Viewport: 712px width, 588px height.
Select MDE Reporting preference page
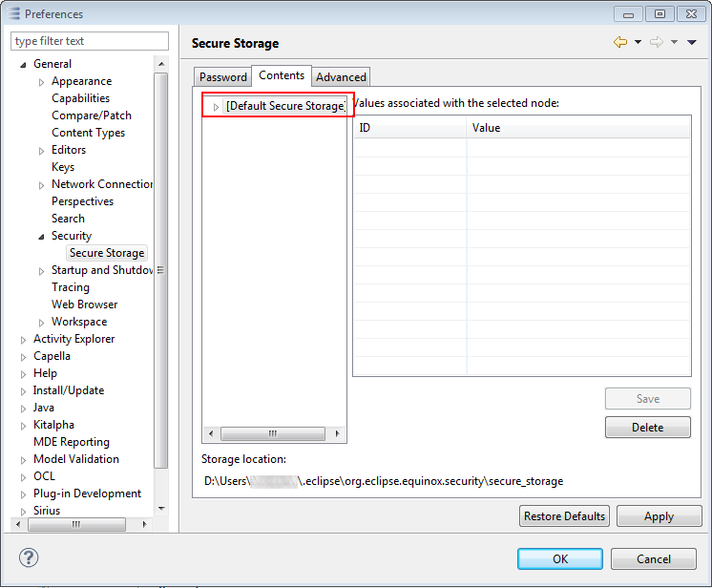pyautogui.click(x=72, y=442)
